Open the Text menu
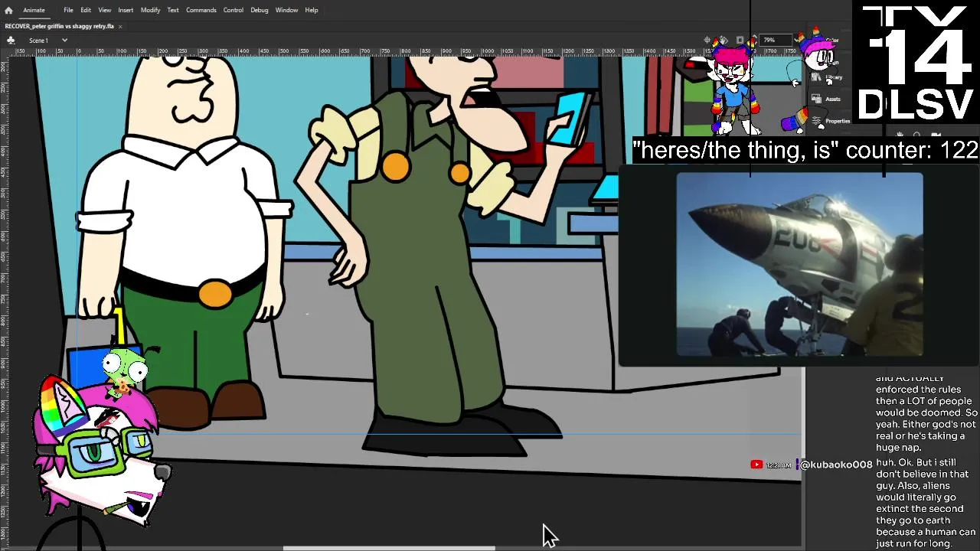This screenshot has height=551, width=980. 173,10
